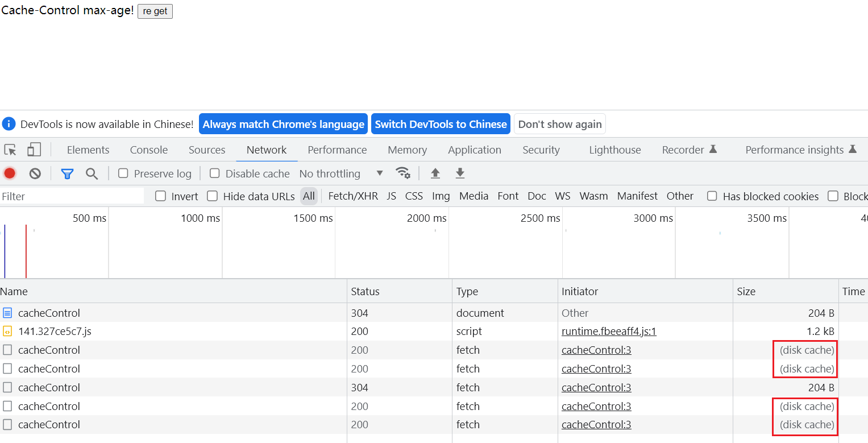Screen dimensions: 868x443
Task: Sort by the Type column header
Action: (x=505, y=291)
